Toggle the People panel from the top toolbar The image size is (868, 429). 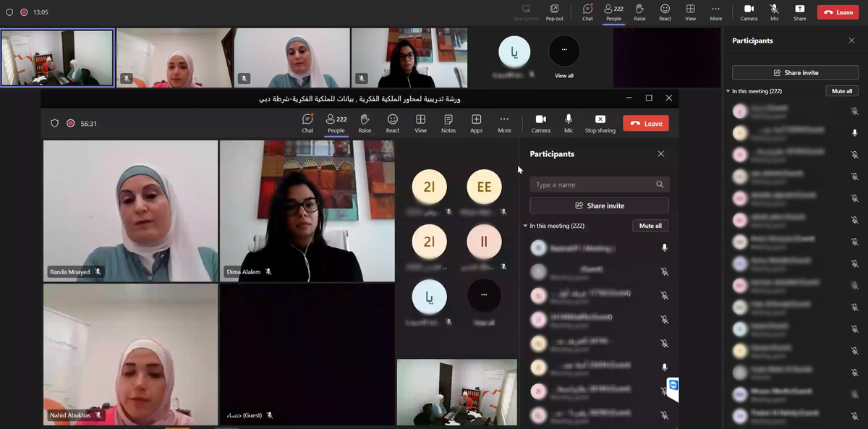(x=613, y=12)
